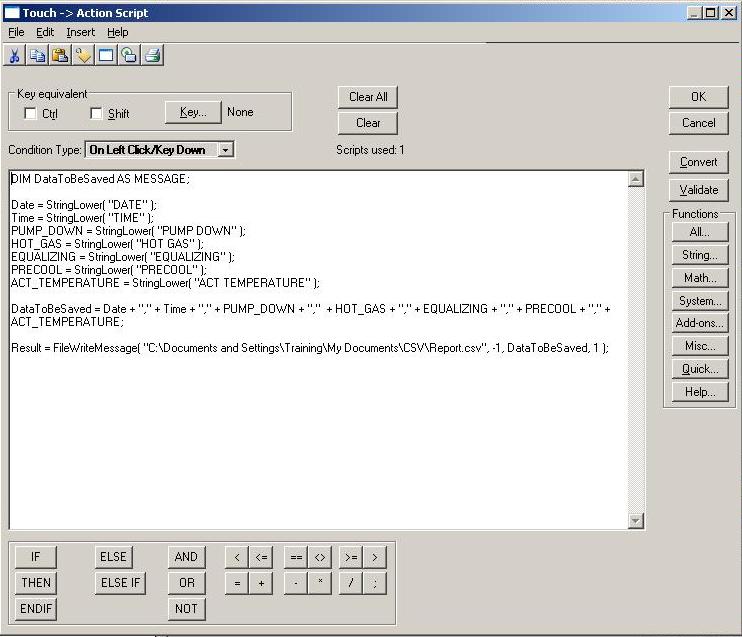Image resolution: width=742 pixels, height=637 pixels.
Task: Insert the + plus operator
Action: pos(261,583)
